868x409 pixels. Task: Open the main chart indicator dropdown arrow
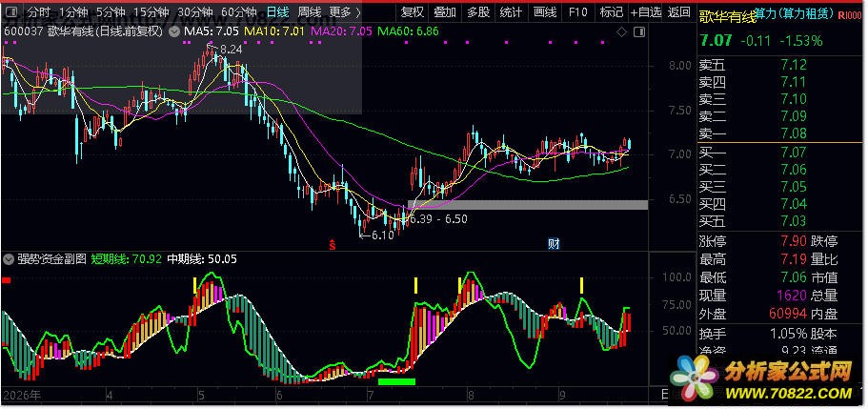tap(174, 32)
